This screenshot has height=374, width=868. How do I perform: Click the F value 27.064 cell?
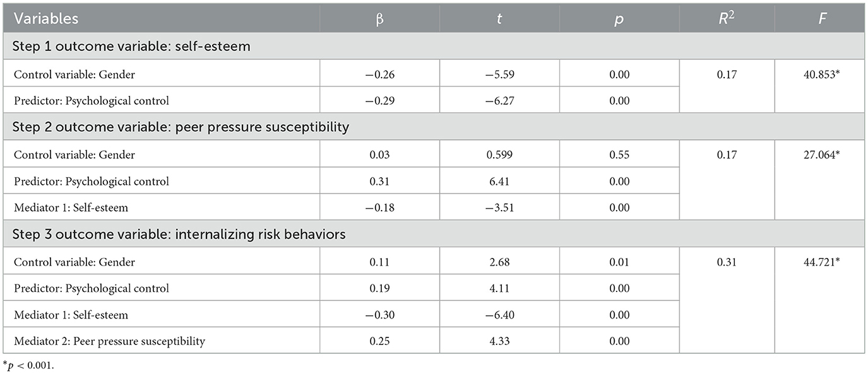coord(820,155)
